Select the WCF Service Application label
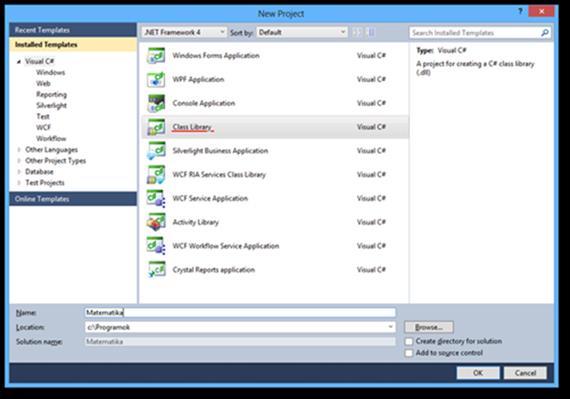 click(x=210, y=198)
